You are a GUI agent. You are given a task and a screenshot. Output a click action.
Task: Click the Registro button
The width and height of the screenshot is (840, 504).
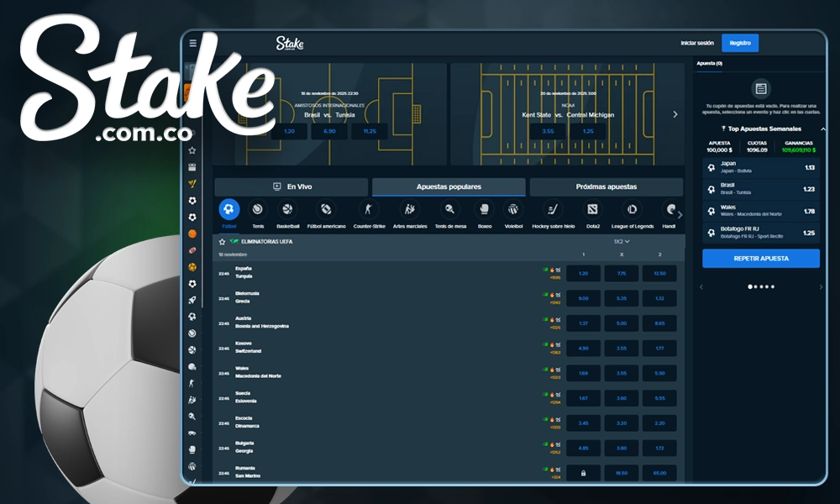coord(739,43)
